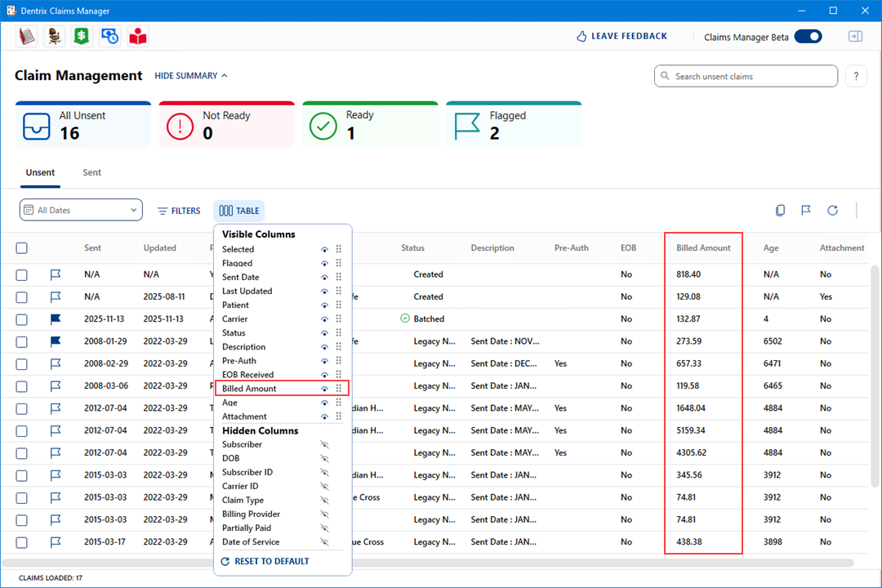Click the copy icon above the table

pyautogui.click(x=780, y=211)
